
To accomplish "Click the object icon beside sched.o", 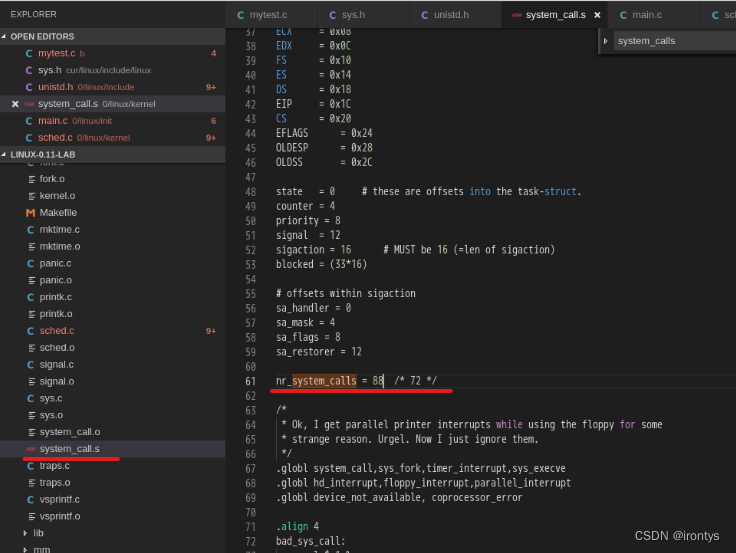I will [x=31, y=348].
